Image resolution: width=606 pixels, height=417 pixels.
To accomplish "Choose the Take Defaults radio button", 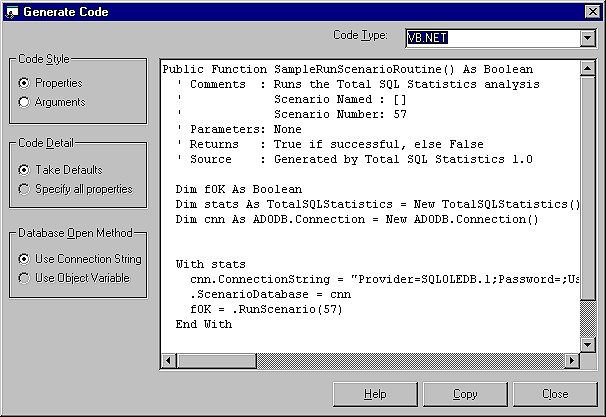I will pos(25,170).
